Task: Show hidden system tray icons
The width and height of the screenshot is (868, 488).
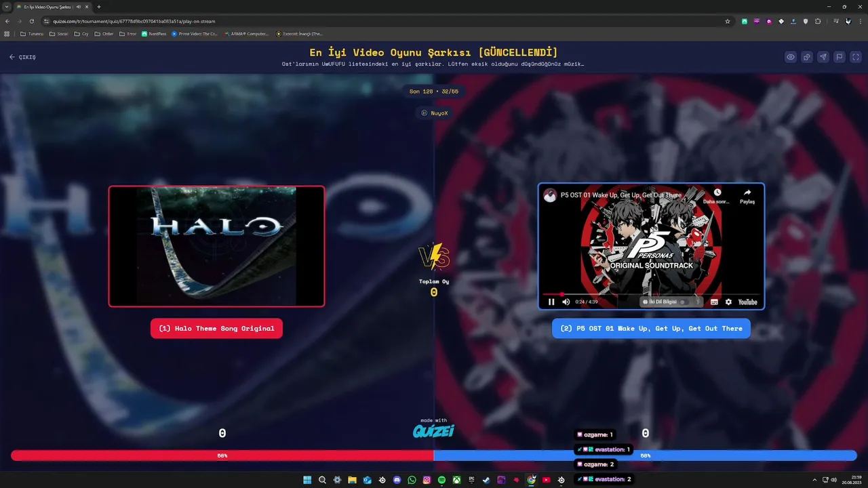Action: pyautogui.click(x=814, y=479)
